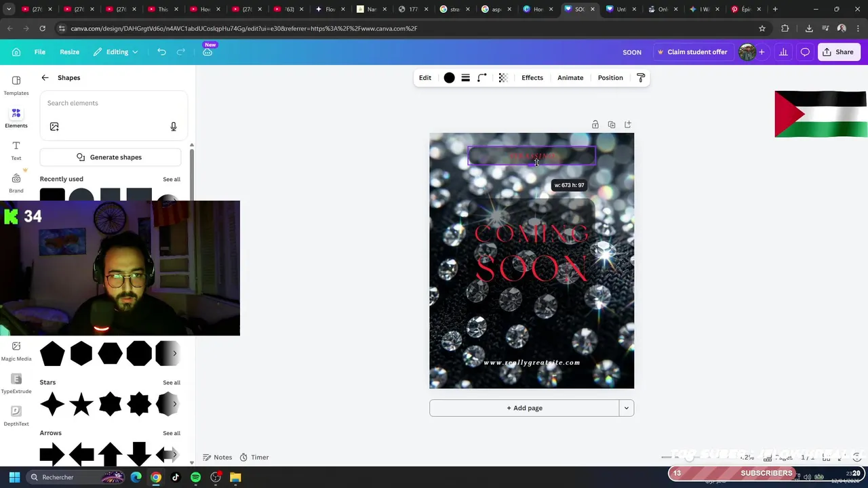
Task: Open the Resize menu
Action: click(x=69, y=52)
